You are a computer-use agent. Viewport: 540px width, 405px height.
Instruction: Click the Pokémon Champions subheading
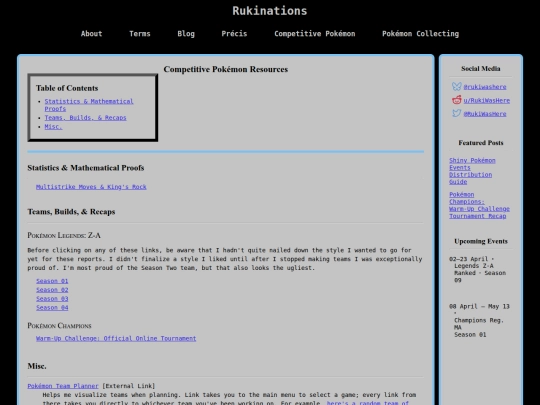pyautogui.click(x=60, y=325)
